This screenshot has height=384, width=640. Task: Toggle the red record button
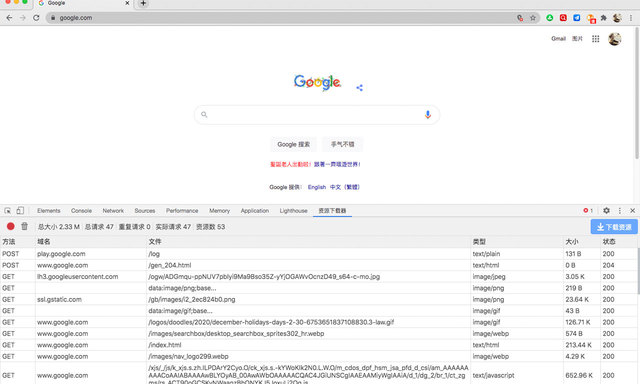pos(11,226)
